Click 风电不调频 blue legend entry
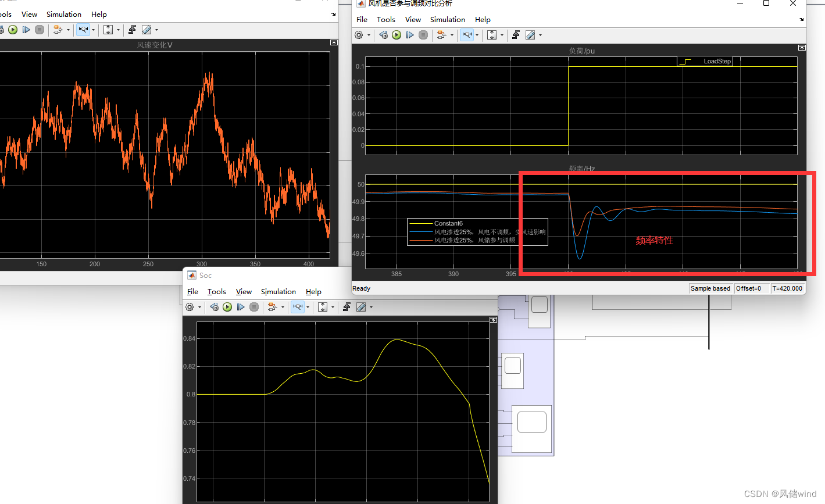Viewport: 825px width, 504px height. pyautogui.click(x=477, y=232)
